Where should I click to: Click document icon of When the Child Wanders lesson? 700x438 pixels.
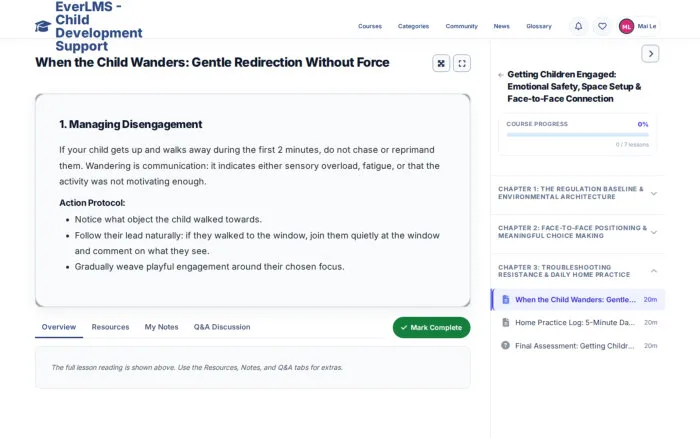point(505,300)
